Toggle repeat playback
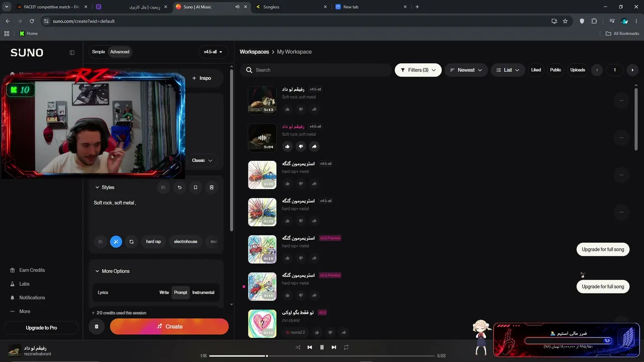 click(x=346, y=347)
